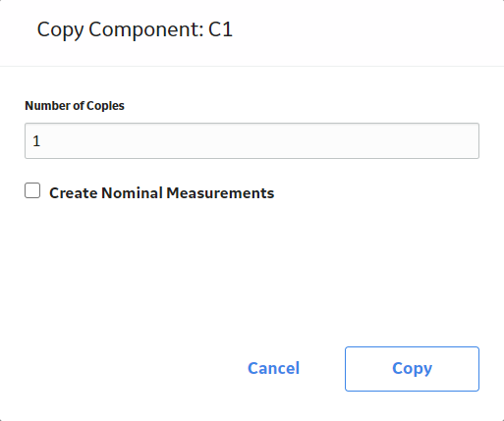Place cursor in the copies count text box
This screenshot has height=421, width=504.
(x=252, y=141)
